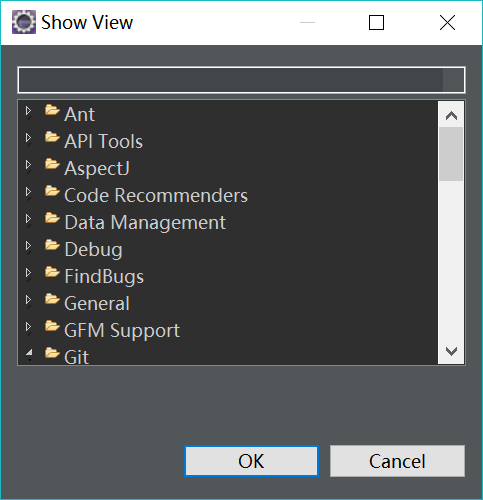Expand the Ant category
The image size is (483, 500).
(29, 111)
